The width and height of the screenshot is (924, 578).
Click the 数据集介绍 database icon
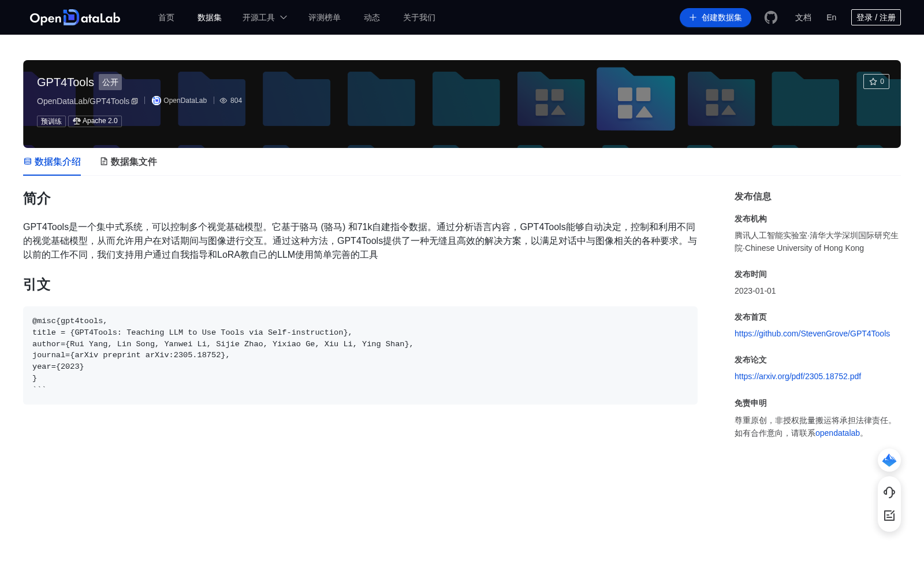coord(28,161)
